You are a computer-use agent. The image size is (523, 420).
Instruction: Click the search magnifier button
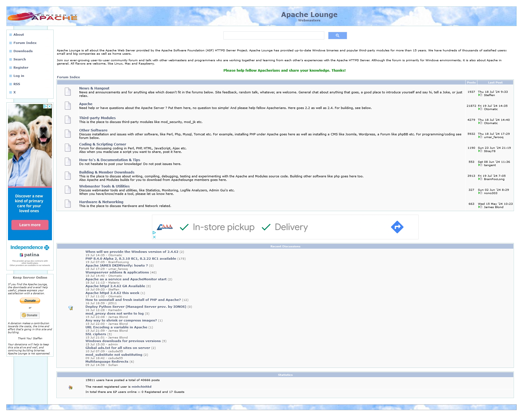coord(337,35)
